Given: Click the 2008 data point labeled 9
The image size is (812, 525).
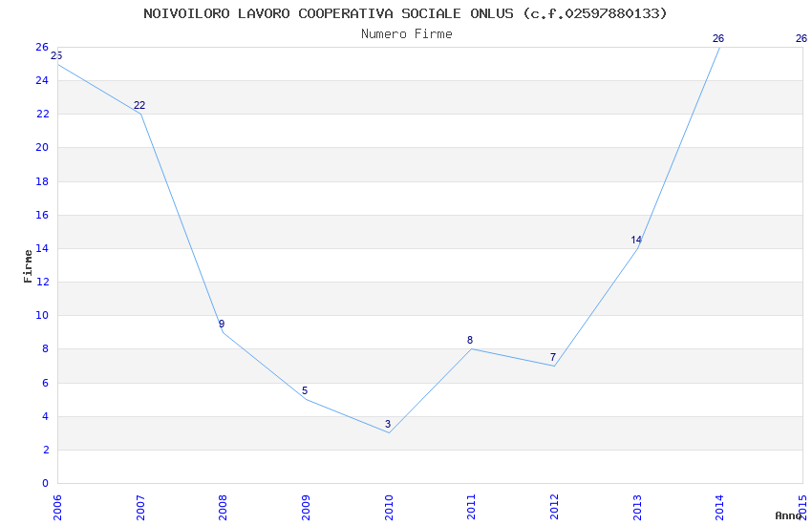Looking at the screenshot, I should click(223, 332).
